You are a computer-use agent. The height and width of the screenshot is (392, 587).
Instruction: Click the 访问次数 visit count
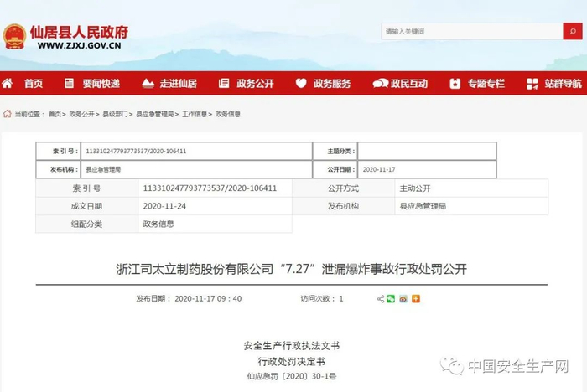pos(321,298)
